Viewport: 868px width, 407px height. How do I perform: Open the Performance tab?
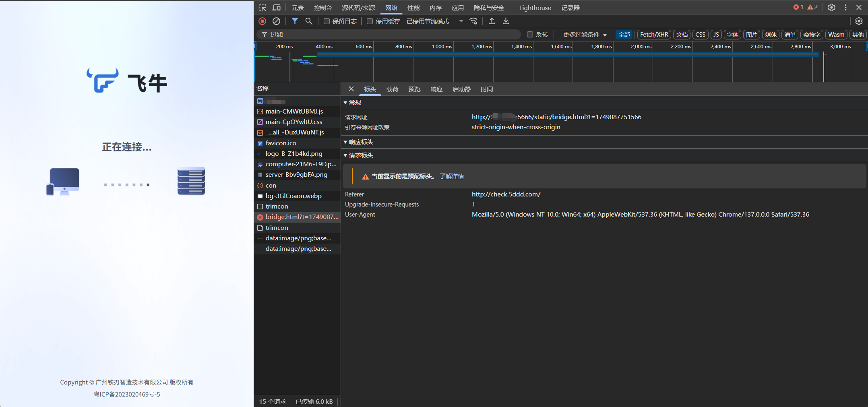[x=413, y=8]
